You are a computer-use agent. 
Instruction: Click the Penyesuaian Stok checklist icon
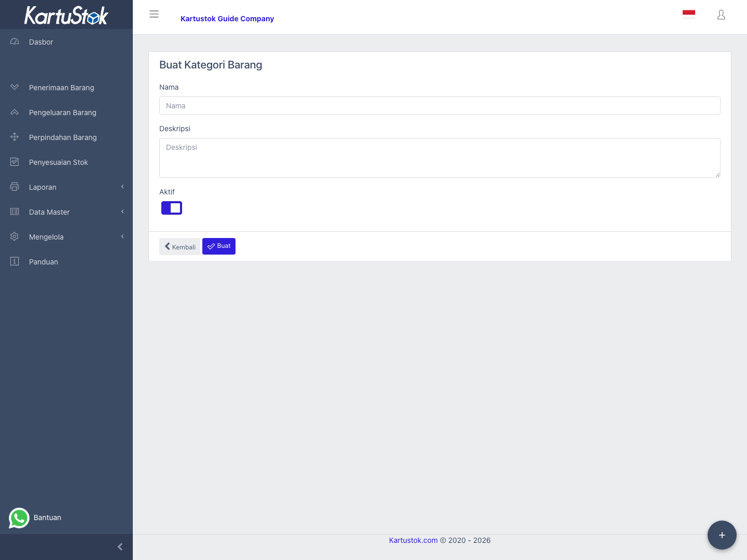tap(15, 162)
